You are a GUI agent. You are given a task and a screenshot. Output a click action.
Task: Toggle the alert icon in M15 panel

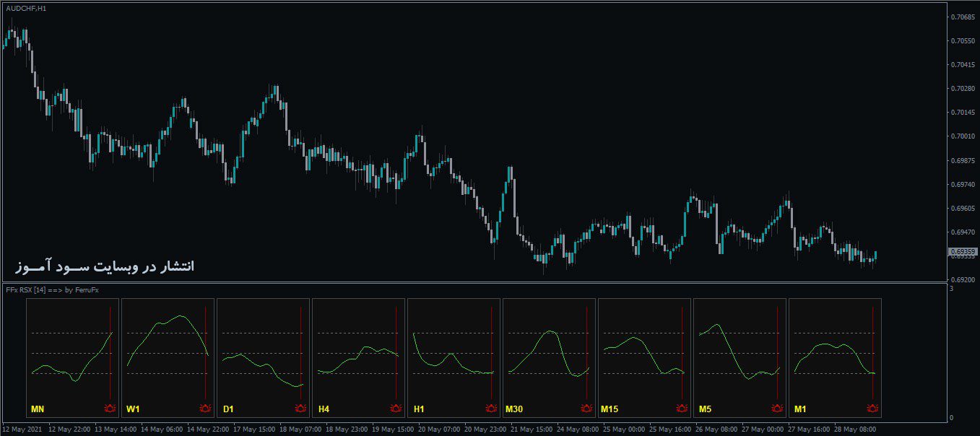point(682,409)
